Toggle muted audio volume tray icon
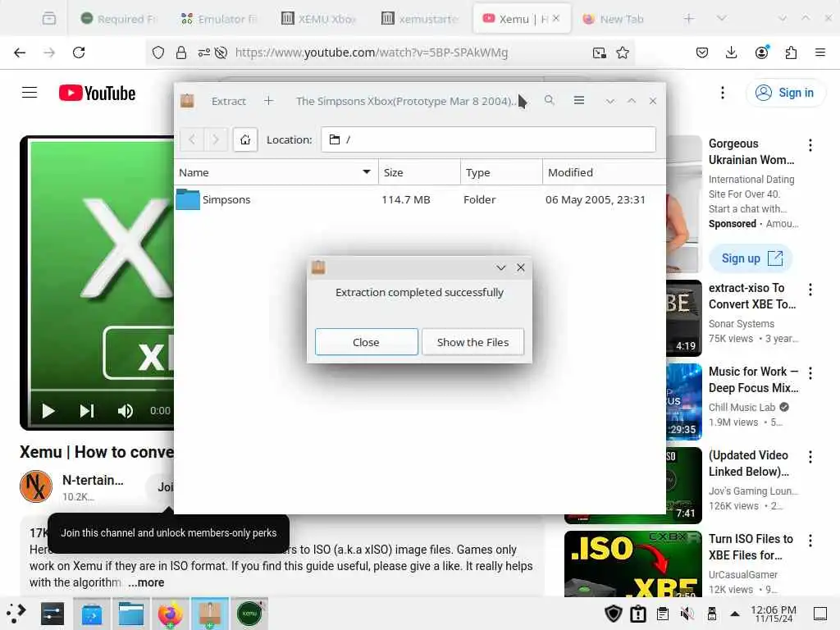This screenshot has width=840, height=630. [x=687, y=614]
